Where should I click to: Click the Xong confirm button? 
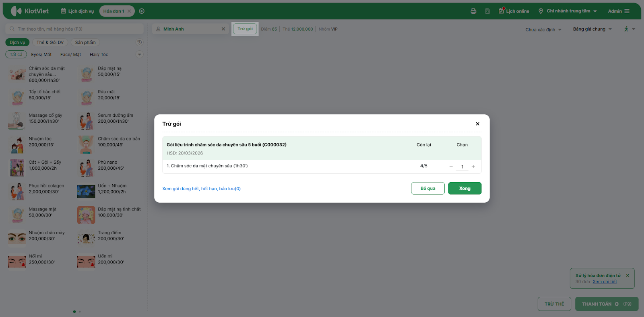(464, 188)
